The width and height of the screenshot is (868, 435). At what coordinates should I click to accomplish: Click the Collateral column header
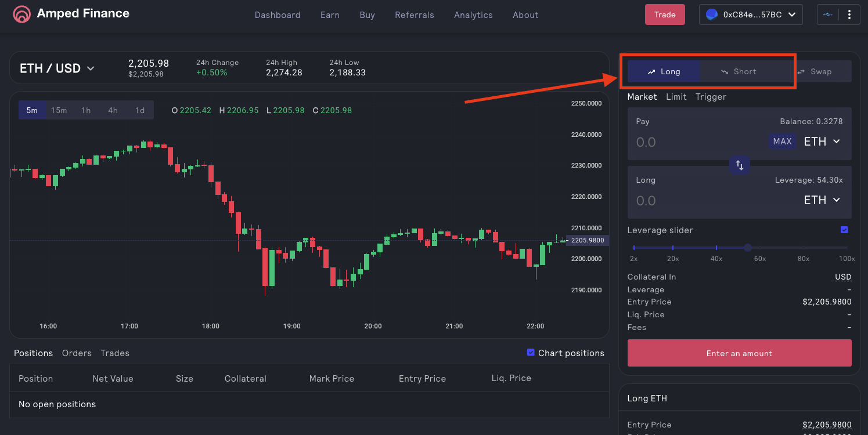(245, 379)
